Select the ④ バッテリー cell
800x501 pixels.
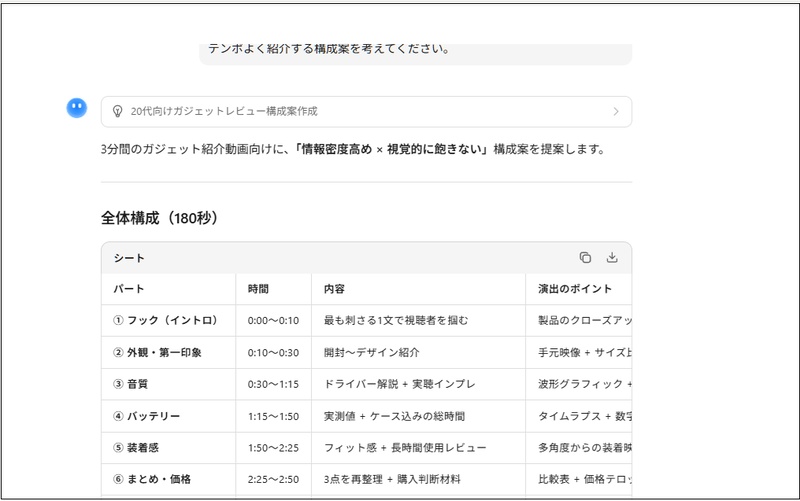pyautogui.click(x=168, y=416)
